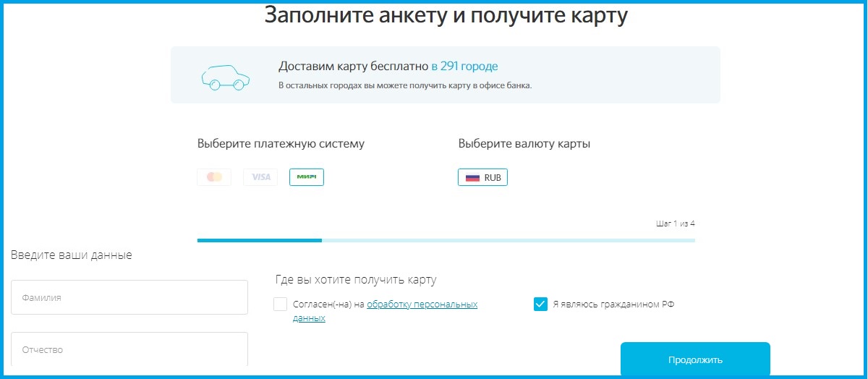Choose RUB card currency

[482, 177]
